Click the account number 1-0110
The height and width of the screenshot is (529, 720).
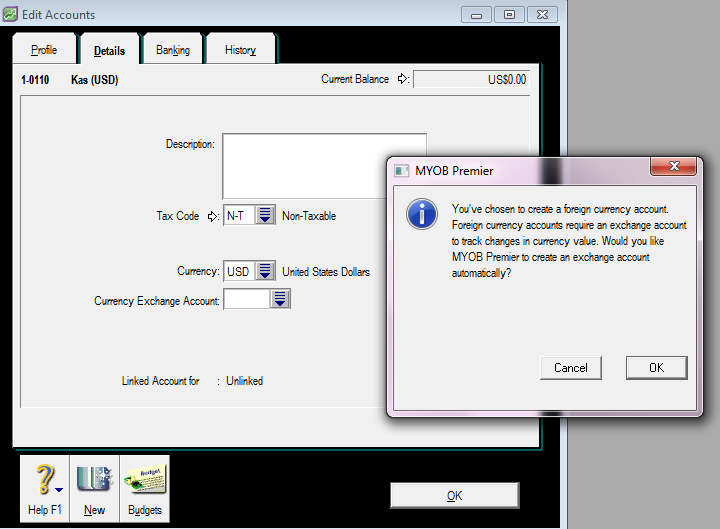click(35, 80)
